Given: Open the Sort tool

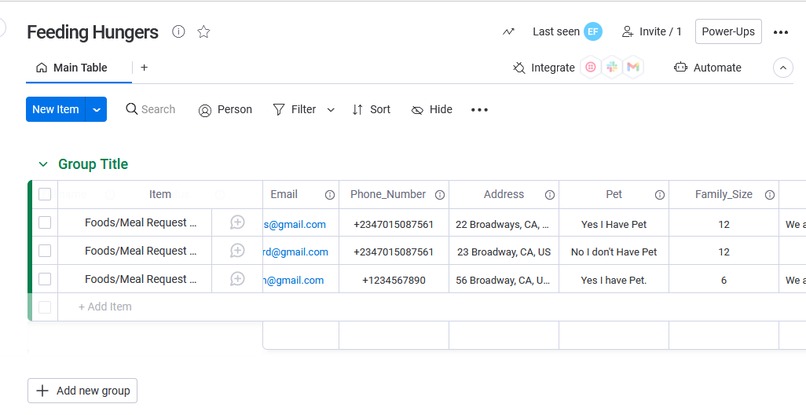Looking at the screenshot, I should click(x=371, y=110).
